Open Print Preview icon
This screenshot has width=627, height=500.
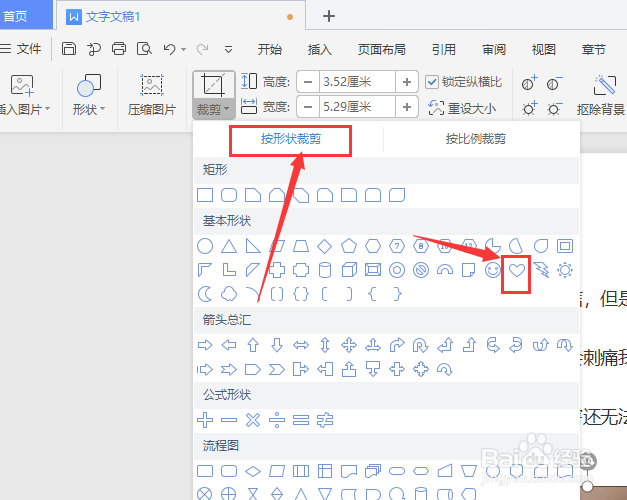pos(144,49)
